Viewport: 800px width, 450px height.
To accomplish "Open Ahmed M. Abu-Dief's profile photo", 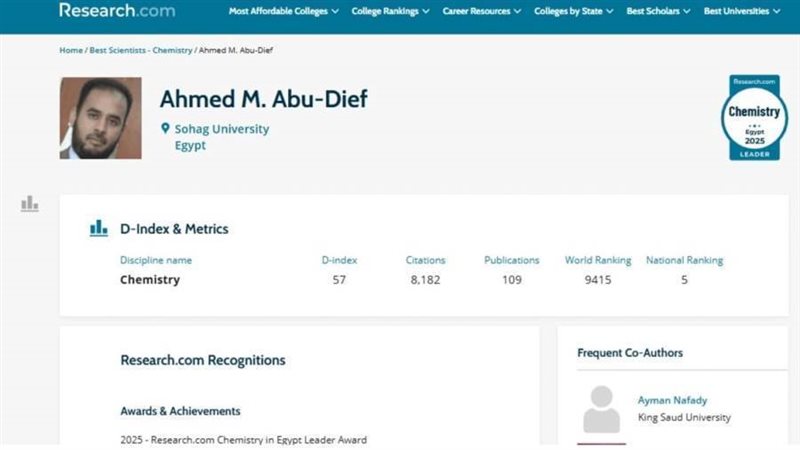I will coord(100,118).
